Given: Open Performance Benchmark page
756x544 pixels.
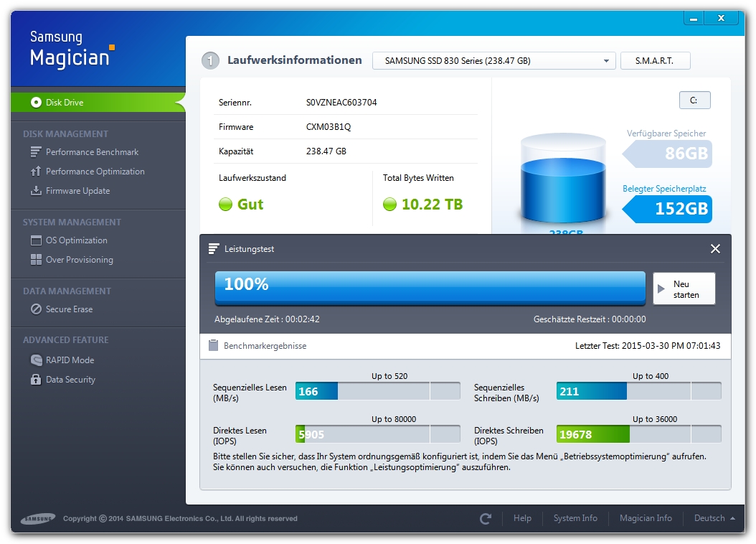Looking at the screenshot, I should coord(92,152).
